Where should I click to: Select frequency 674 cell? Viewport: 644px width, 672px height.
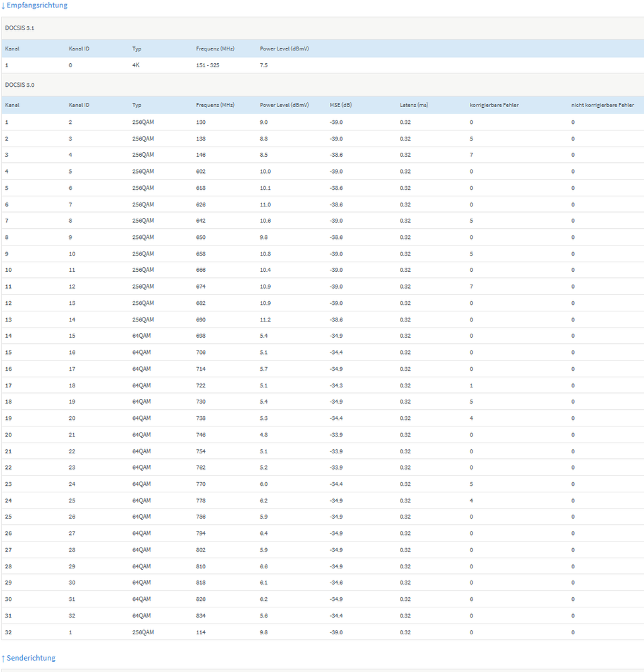pyautogui.click(x=201, y=287)
